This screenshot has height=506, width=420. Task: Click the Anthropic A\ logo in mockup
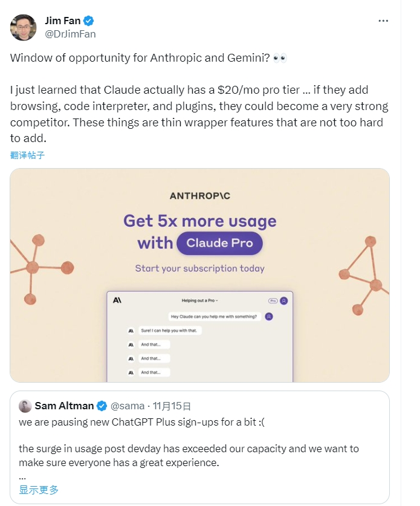click(117, 300)
